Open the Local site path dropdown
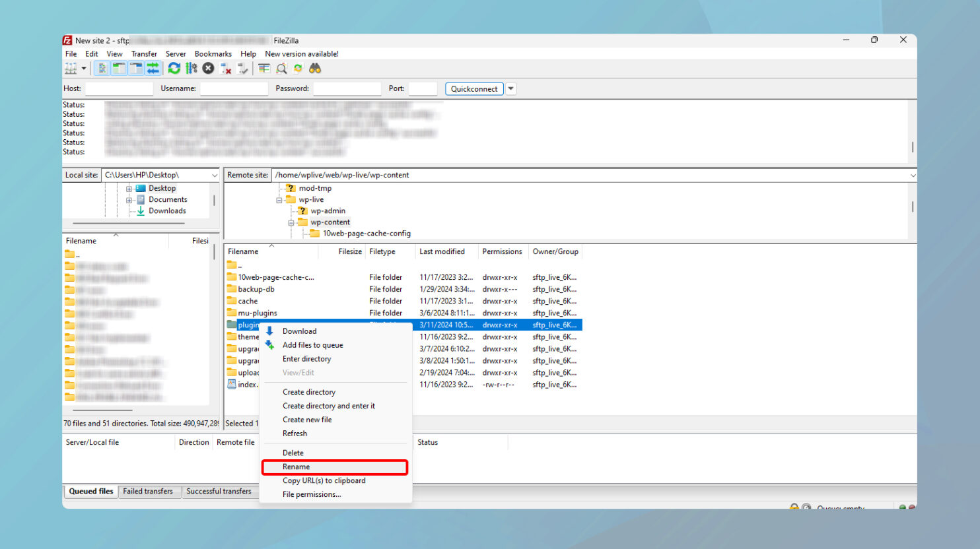Viewport: 980px width, 549px height. click(214, 175)
